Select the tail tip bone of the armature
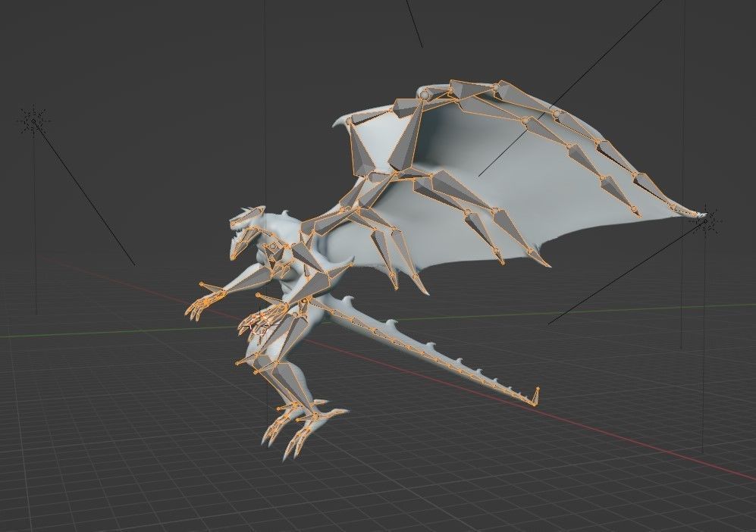This screenshot has height=532, width=756. click(x=535, y=396)
